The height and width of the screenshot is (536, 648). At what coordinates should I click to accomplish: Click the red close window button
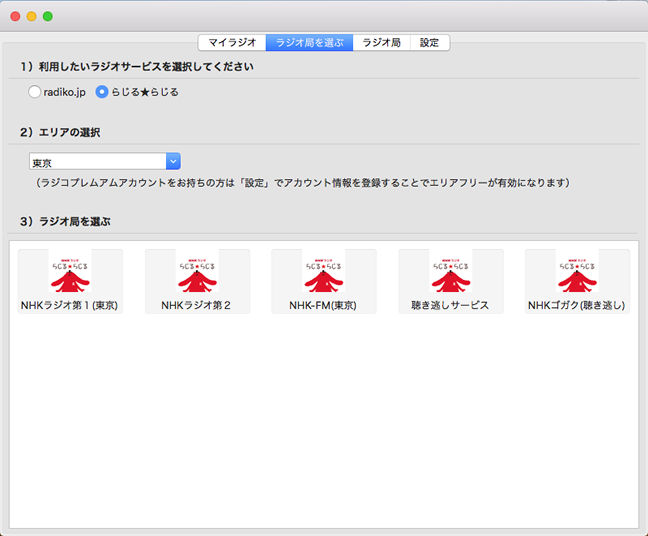[15, 16]
